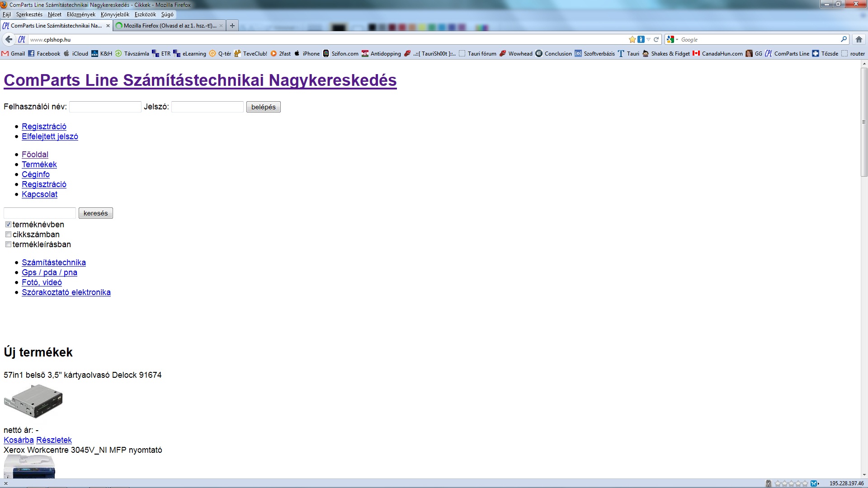Reload the page with the refresh icon
The height and width of the screenshot is (488, 868).
coord(656,39)
